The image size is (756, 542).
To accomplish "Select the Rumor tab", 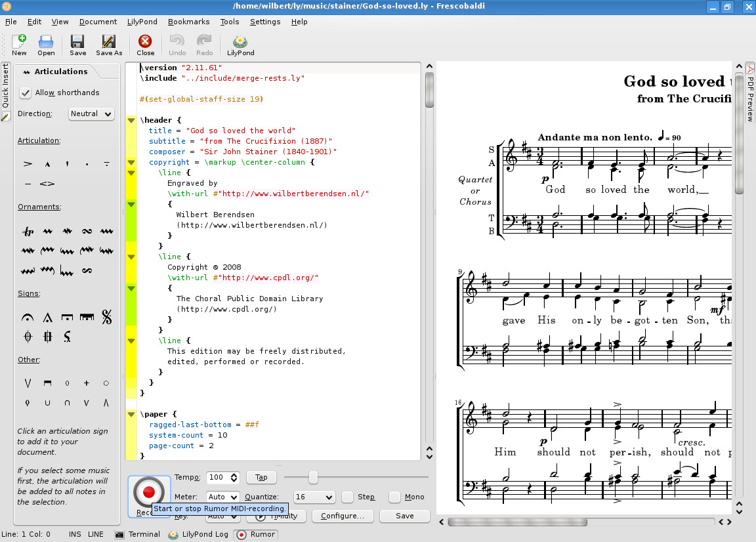I will click(256, 534).
